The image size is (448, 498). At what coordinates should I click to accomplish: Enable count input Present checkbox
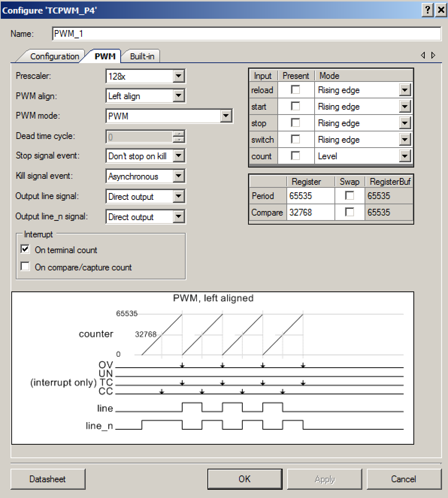pyautogui.click(x=296, y=156)
